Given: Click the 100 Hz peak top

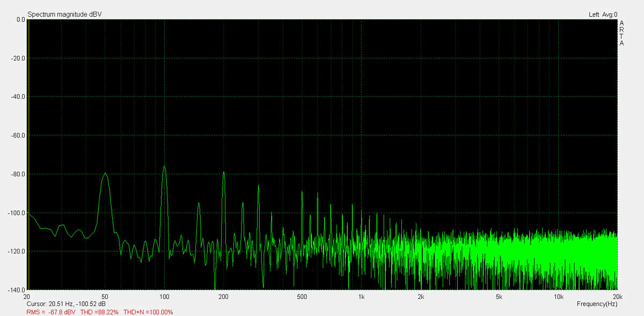Looking at the screenshot, I should [164, 167].
